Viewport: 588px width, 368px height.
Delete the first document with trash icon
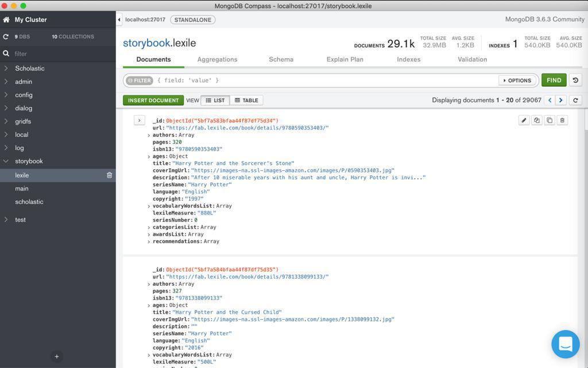562,120
